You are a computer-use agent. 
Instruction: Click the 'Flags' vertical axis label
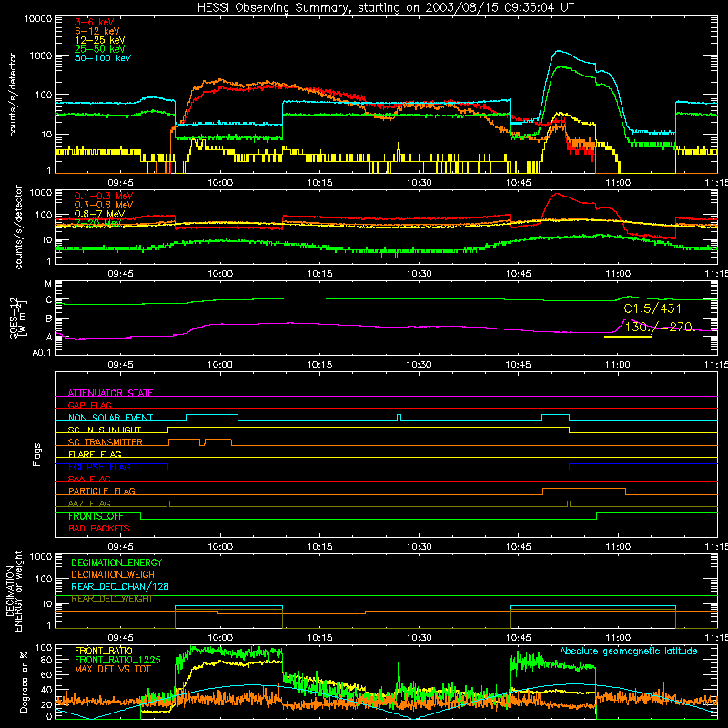click(37, 455)
